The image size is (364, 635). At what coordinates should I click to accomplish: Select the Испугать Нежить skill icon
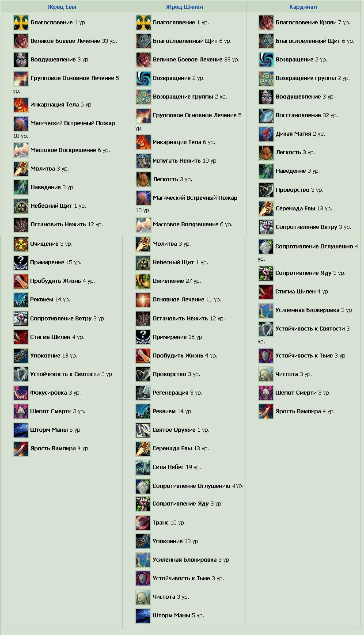point(143,161)
